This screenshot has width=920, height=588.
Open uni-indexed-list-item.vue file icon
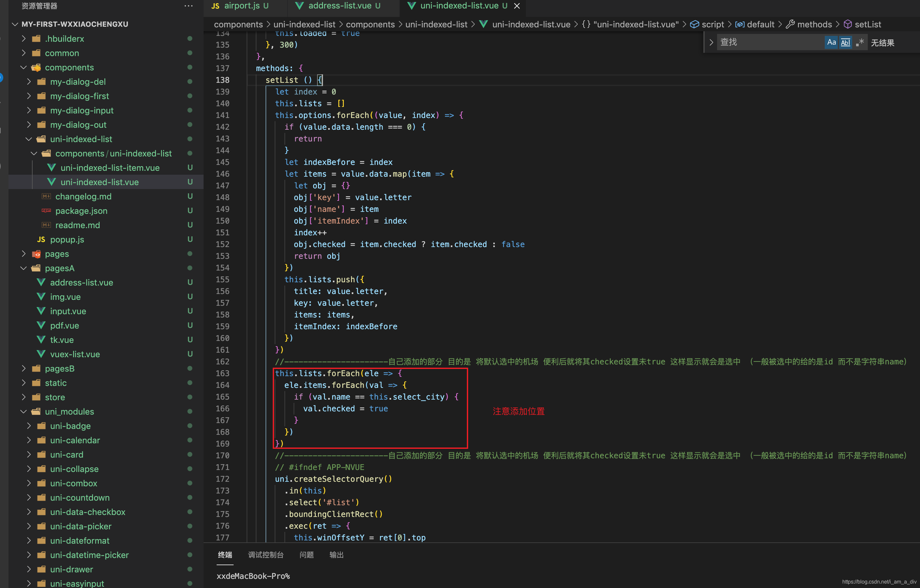tap(52, 168)
